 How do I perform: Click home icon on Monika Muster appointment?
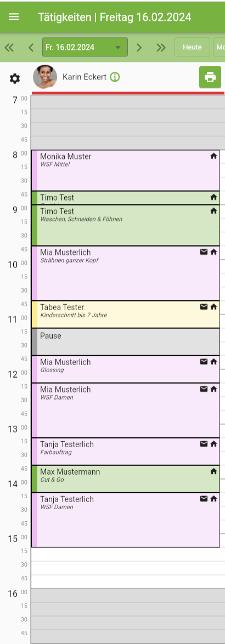click(x=213, y=156)
